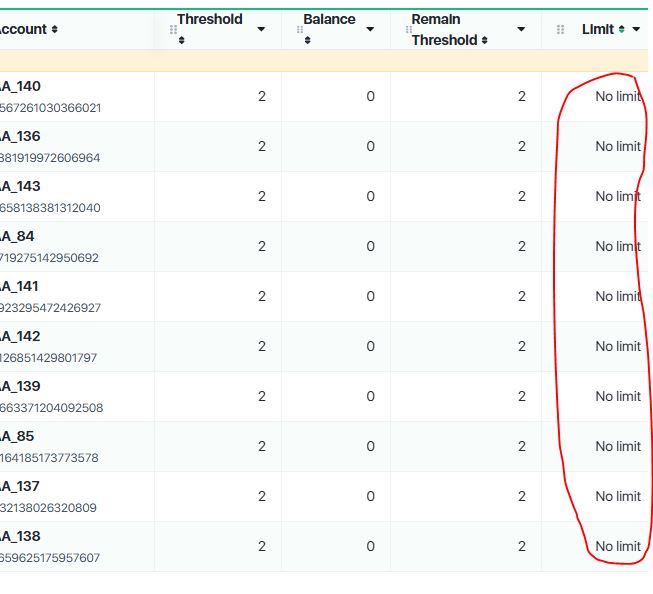Click the Threshold value 2 for A_84
Viewport: 653px width, 594px height.
[x=262, y=247]
